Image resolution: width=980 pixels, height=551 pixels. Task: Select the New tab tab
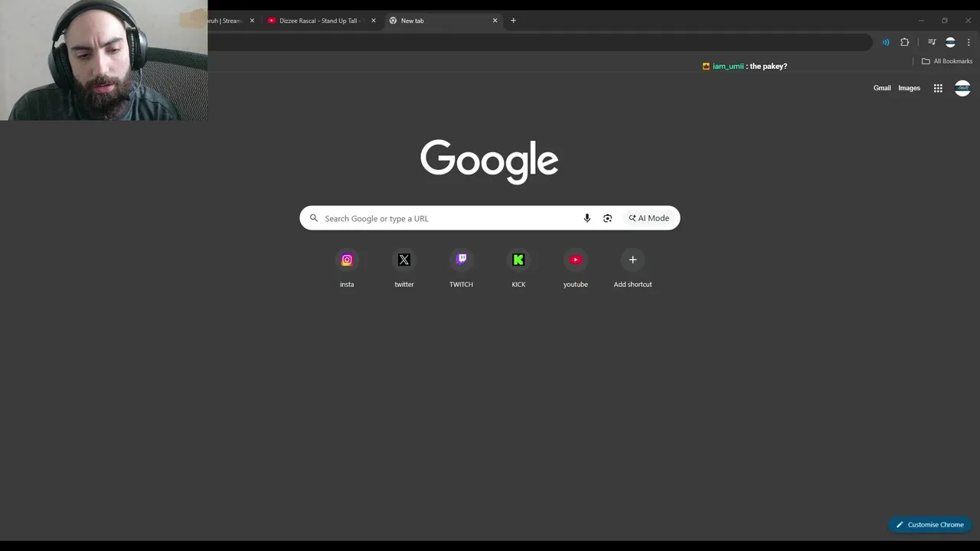coord(443,21)
